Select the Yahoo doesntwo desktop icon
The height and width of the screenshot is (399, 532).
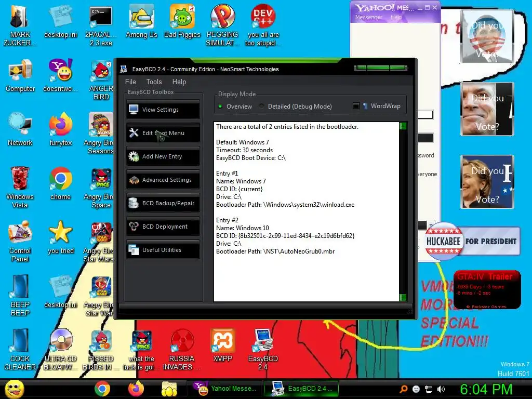(60, 76)
